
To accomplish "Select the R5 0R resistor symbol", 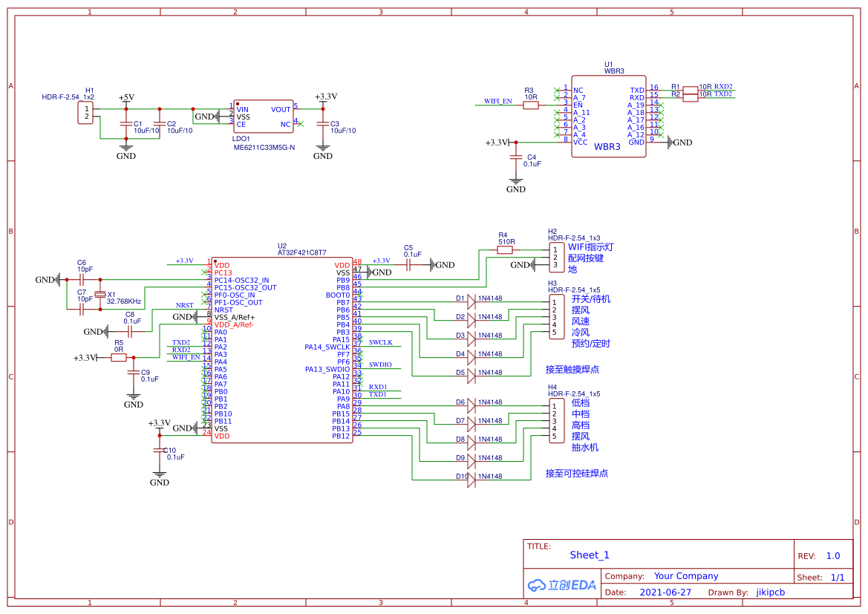I will 119,358.
